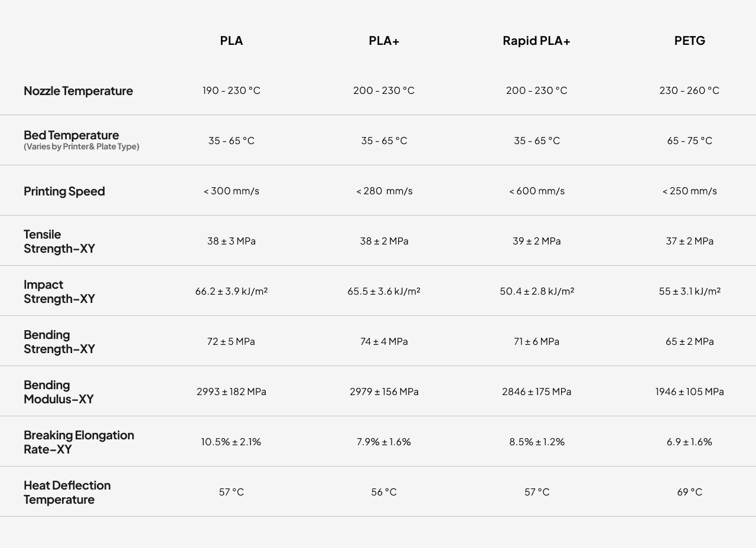Click the PETG bed temperature 65 - 75 °C
756x548 pixels.
pos(689,141)
